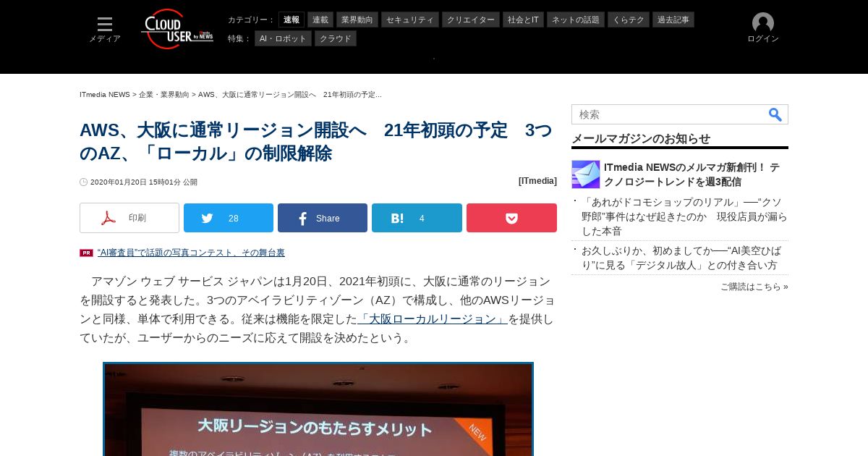868x456 pixels.
Task: Open the 社会とIT category
Action: [523, 20]
